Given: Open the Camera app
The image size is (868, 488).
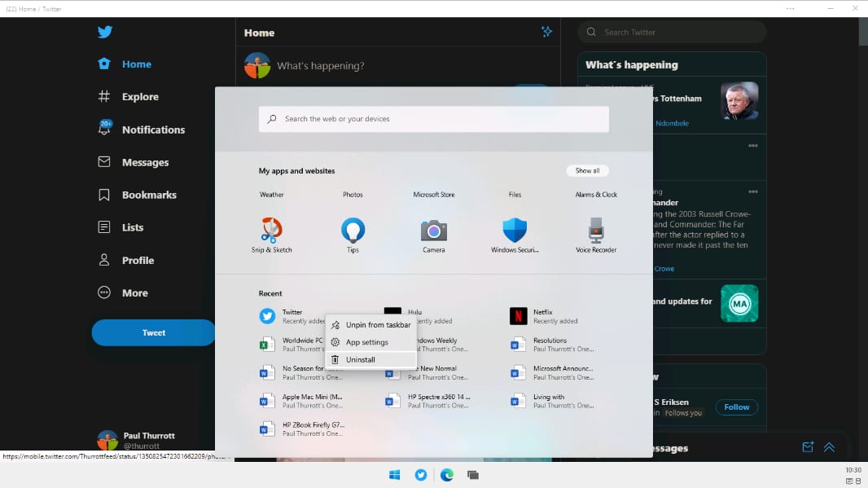Looking at the screenshot, I should click(433, 235).
